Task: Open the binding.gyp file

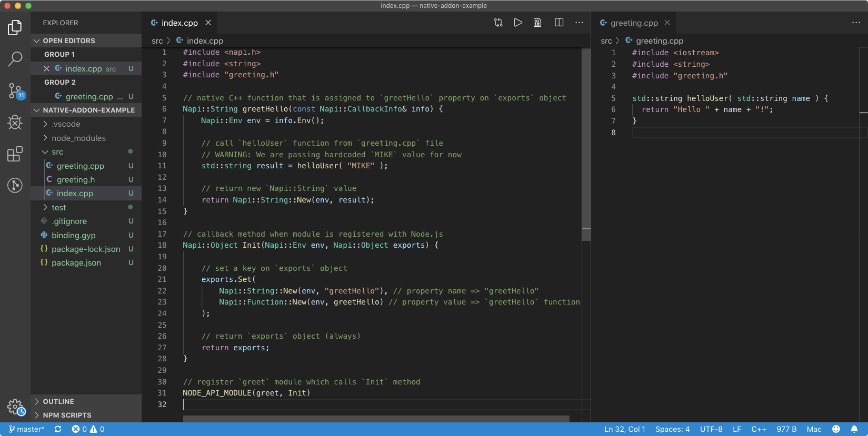Action: 86,235
